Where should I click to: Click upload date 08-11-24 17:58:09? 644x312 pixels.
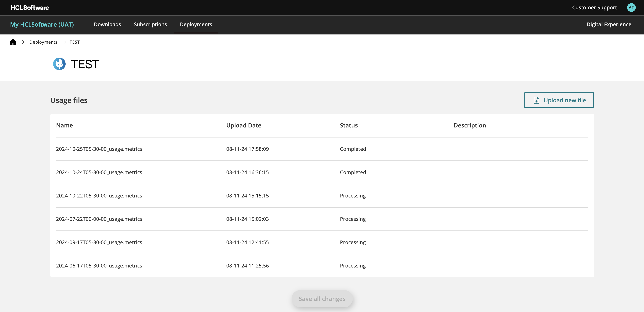tap(248, 149)
